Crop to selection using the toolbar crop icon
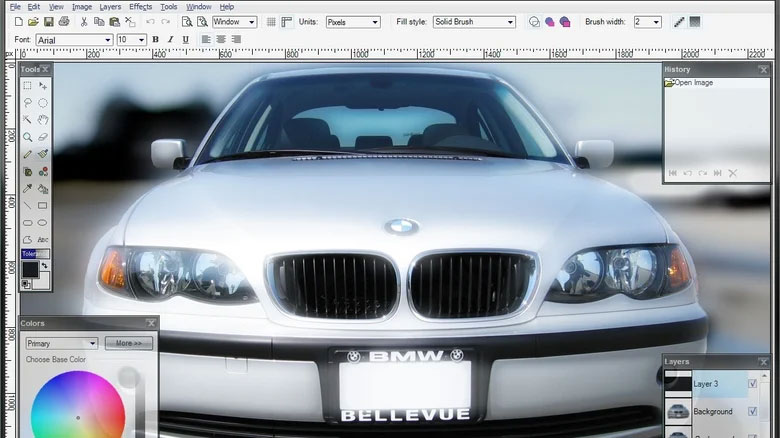 coord(130,22)
